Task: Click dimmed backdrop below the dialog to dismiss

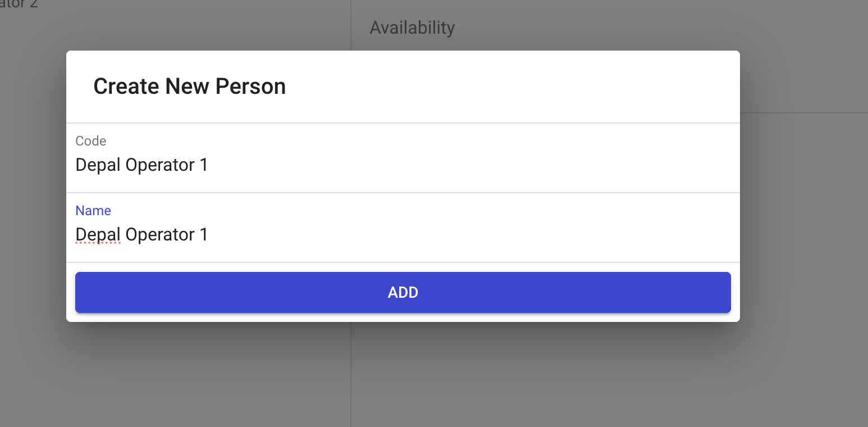Action: [x=403, y=376]
